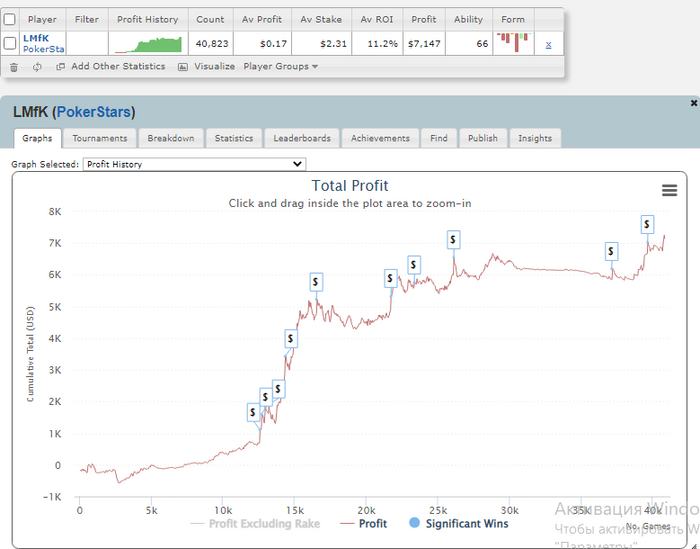This screenshot has width=700, height=549.
Task: Remove LMfK row with the x link
Action: tap(548, 44)
